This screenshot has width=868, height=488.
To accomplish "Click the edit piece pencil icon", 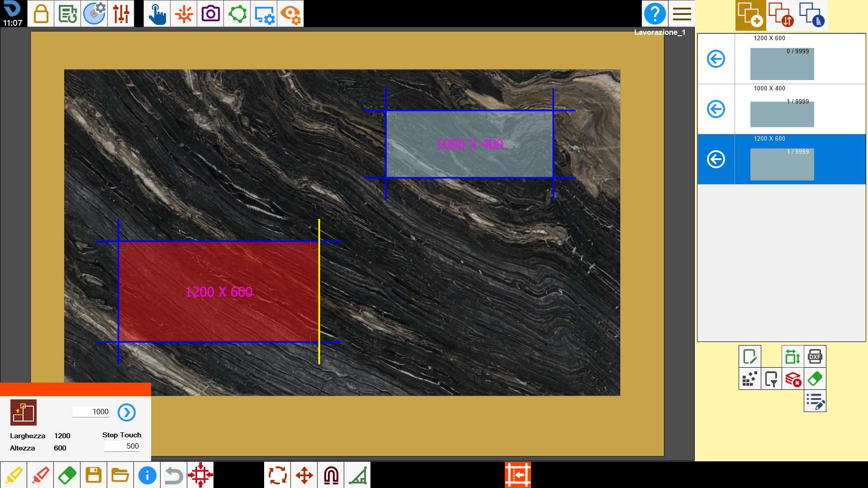I will (749, 356).
